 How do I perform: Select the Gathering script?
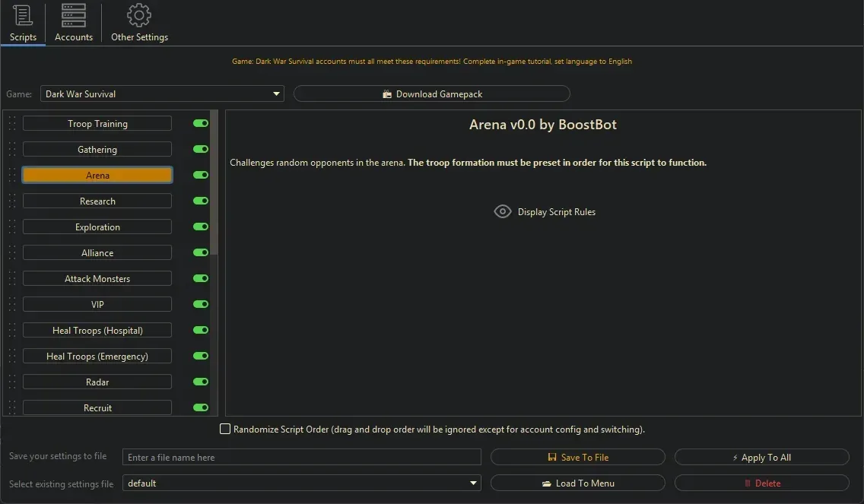tap(97, 149)
